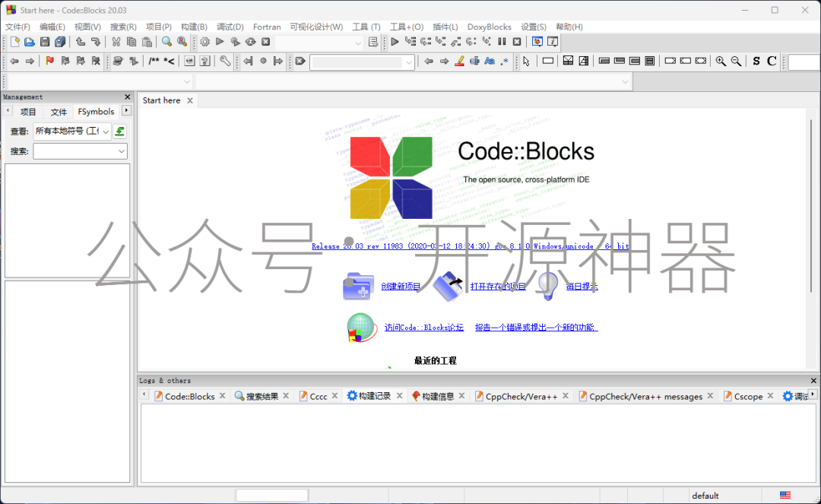The width and height of the screenshot is (821, 504).
Task: Switch to the 项目 tab in Management
Action: click(x=28, y=112)
